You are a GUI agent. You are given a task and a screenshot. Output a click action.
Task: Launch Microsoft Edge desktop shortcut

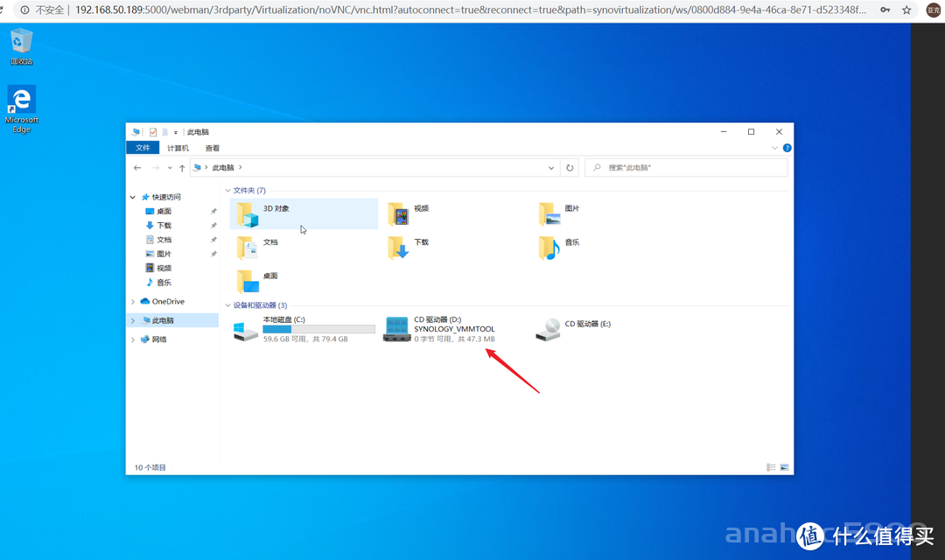tap(22, 109)
